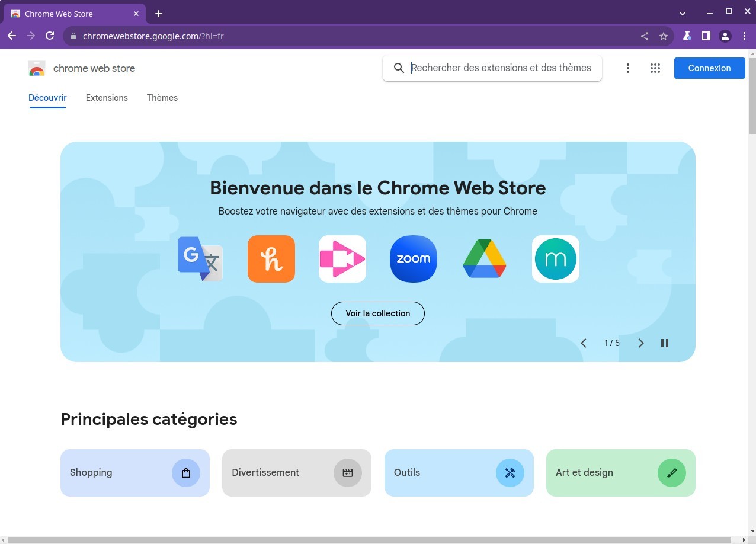756x544 pixels.
Task: Click the vertical scrollbar thumb
Action: [752, 96]
